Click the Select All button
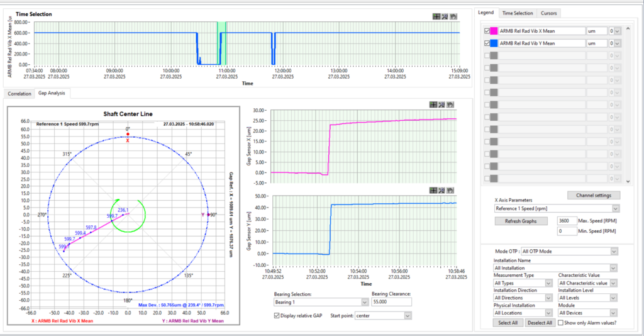Image resolution: width=644 pixels, height=336 pixels. point(508,323)
